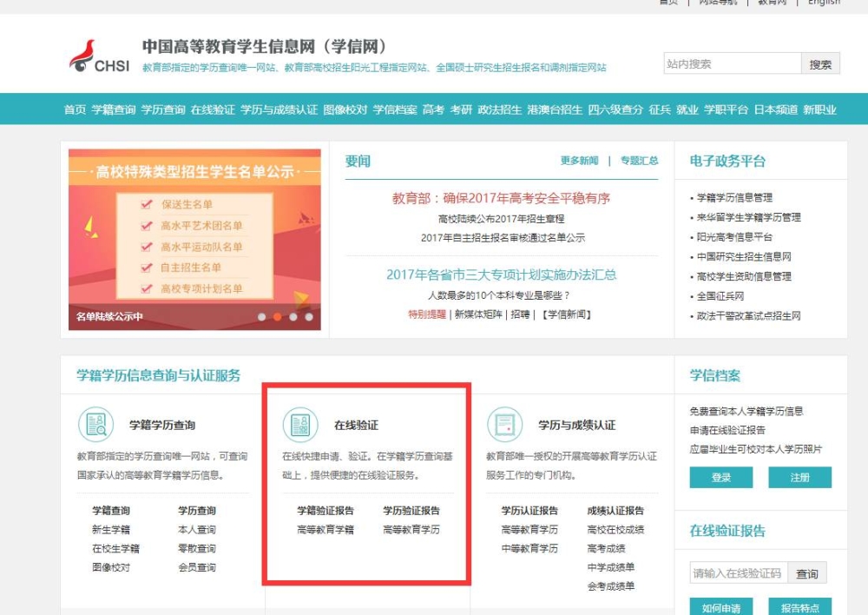
Task: Click 本人查询 under 学历查询
Action: [197, 530]
